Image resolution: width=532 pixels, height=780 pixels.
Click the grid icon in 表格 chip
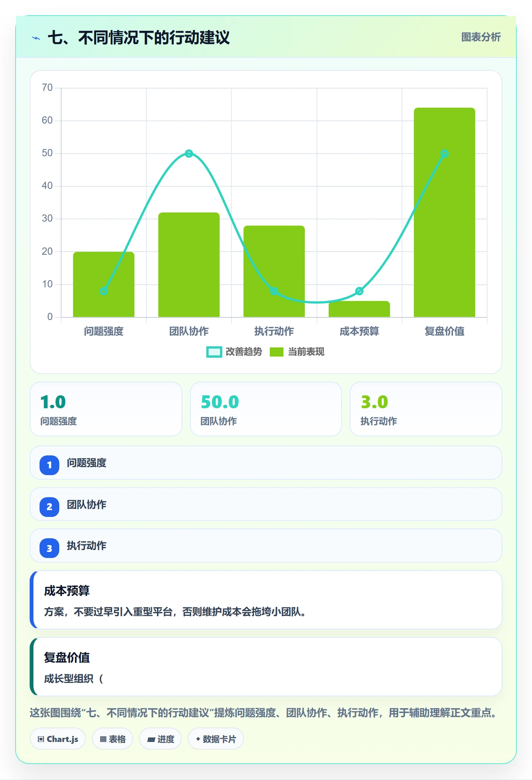click(x=103, y=739)
